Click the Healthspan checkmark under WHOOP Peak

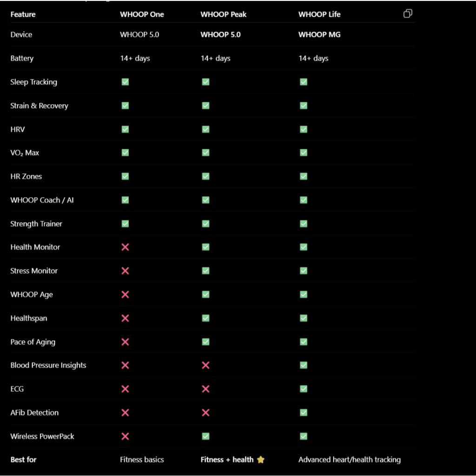point(205,318)
